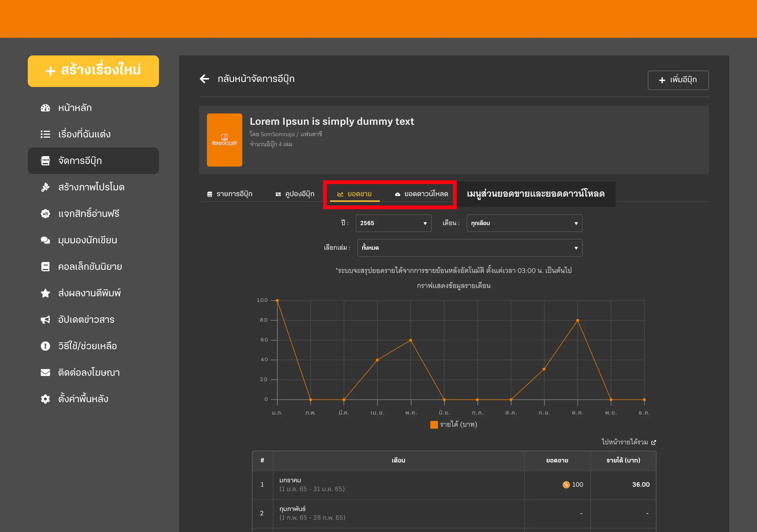The image size is (757, 532).
Task: Click the เพิ่มอีบุ๊ก button
Action: pyautogui.click(x=678, y=80)
